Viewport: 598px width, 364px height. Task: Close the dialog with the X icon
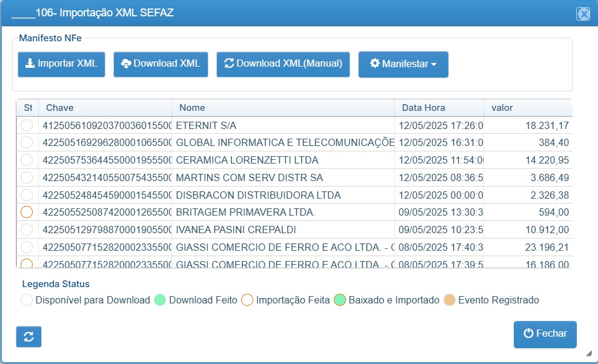pyautogui.click(x=583, y=14)
